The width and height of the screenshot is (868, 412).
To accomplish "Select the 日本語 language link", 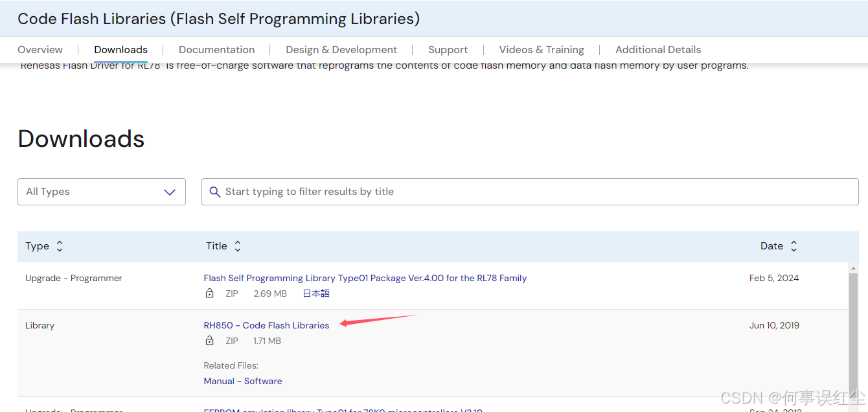I will coord(316,293).
